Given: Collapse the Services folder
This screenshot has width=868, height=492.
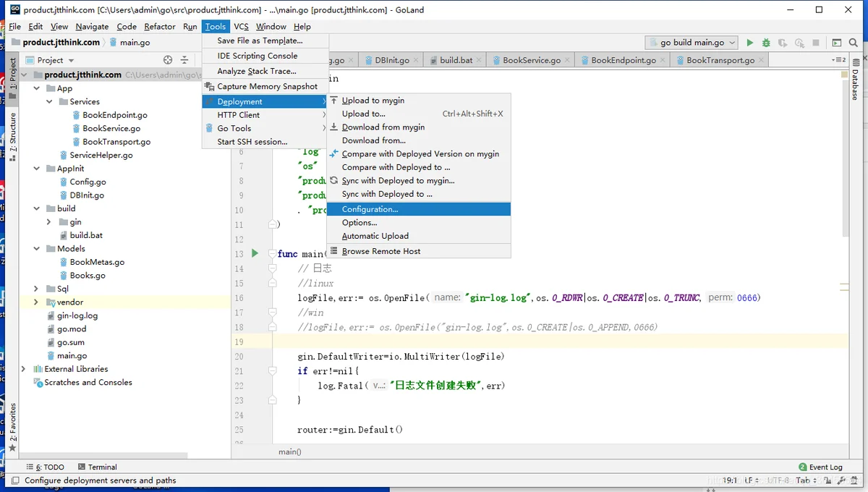Looking at the screenshot, I should point(49,102).
